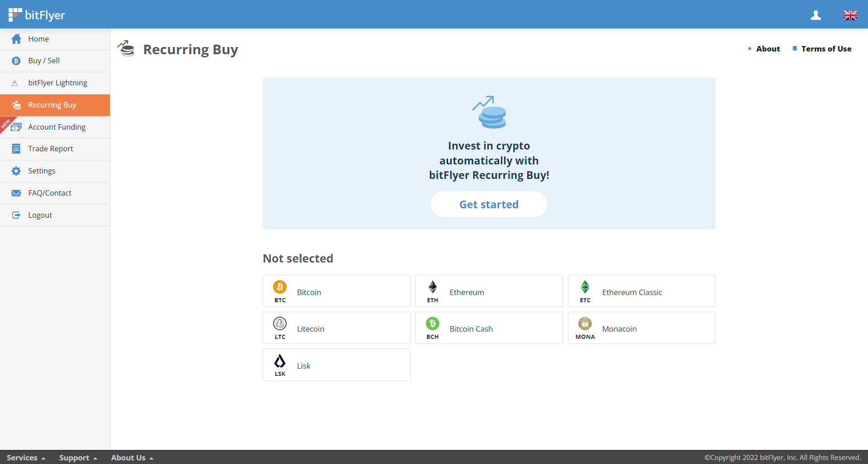Select the Monacoin card
868x464 pixels.
pyautogui.click(x=642, y=328)
